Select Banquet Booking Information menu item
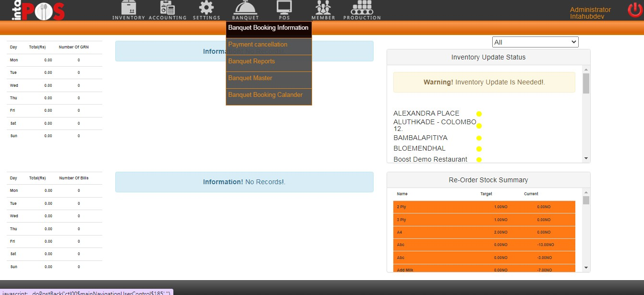The height and width of the screenshot is (295, 644). pyautogui.click(x=268, y=28)
